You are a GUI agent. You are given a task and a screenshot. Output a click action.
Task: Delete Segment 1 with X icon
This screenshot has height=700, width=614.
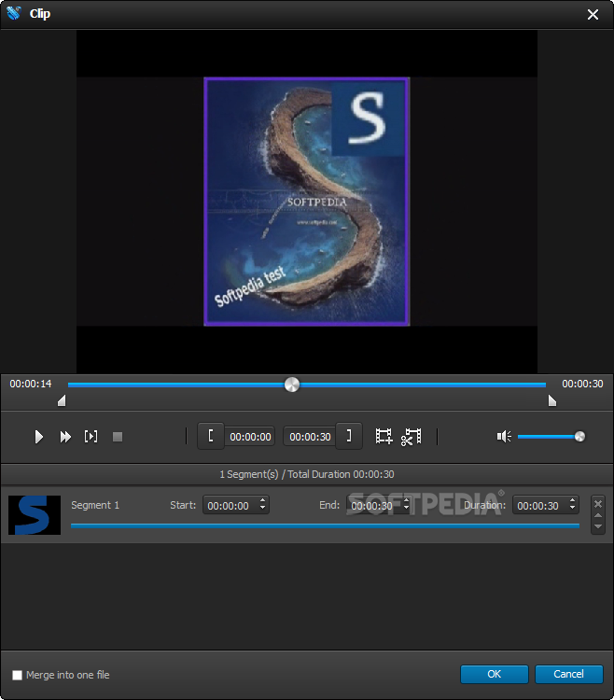pyautogui.click(x=598, y=504)
